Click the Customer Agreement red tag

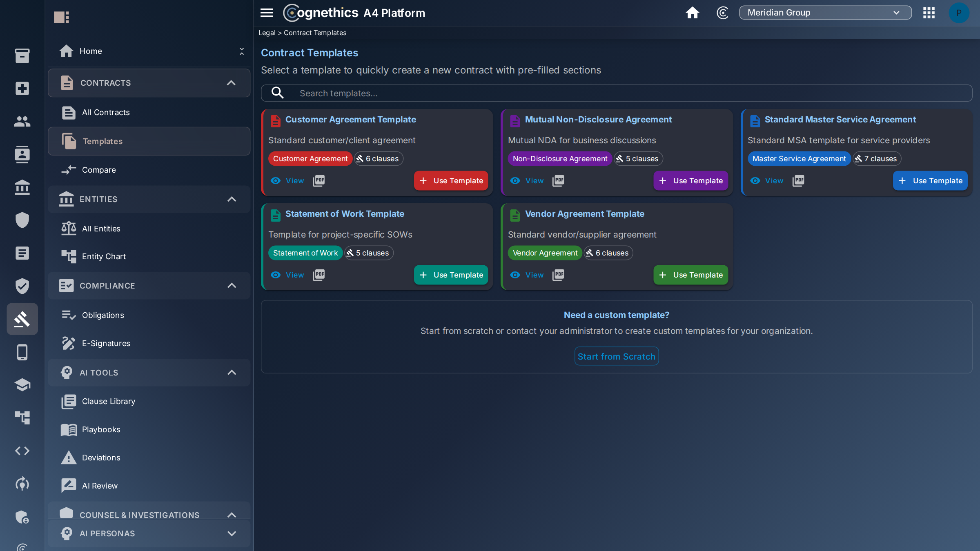[x=310, y=158]
